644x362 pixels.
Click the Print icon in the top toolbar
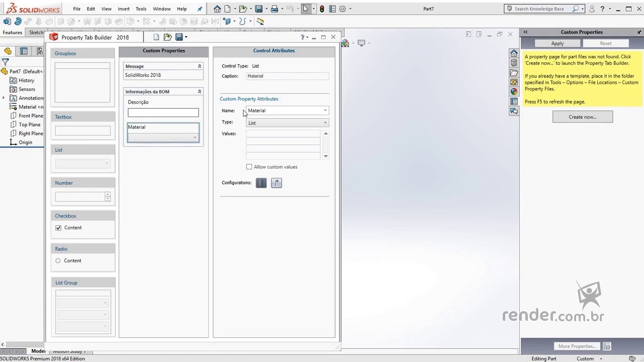(x=274, y=9)
